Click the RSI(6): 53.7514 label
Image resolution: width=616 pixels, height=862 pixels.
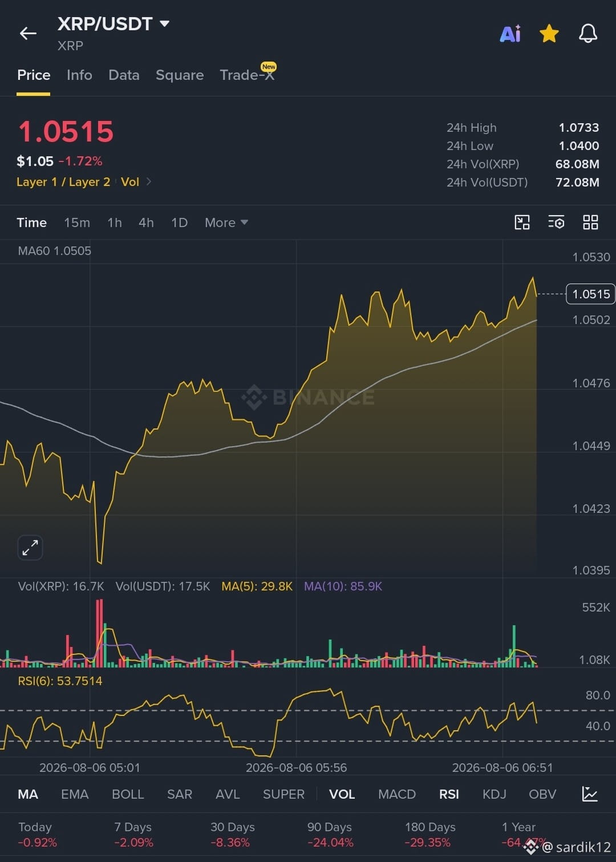pyautogui.click(x=60, y=681)
